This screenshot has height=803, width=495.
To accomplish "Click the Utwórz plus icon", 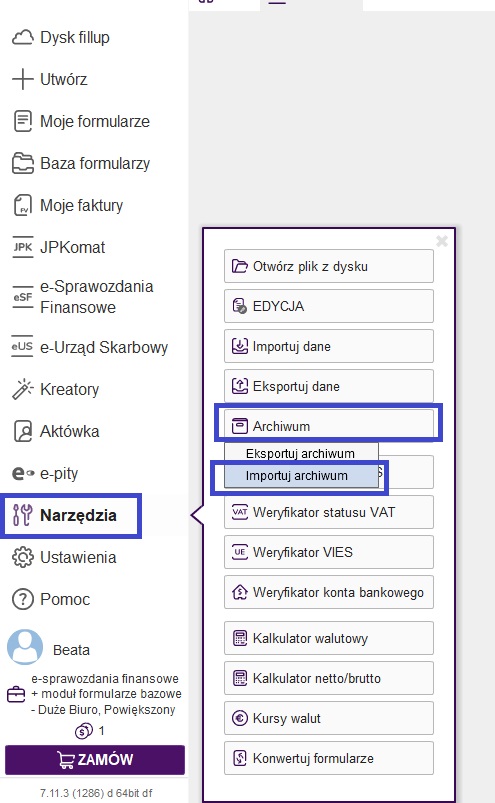I will tap(23, 79).
